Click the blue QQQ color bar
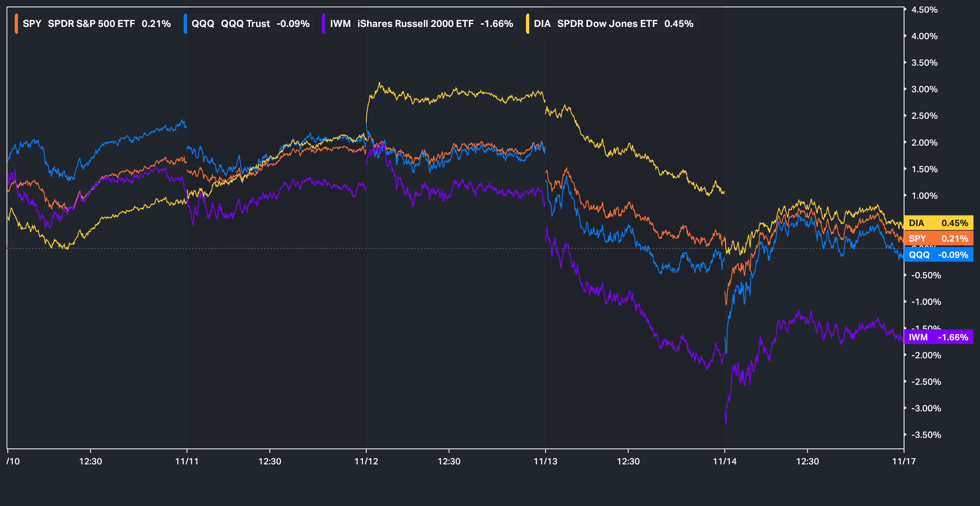980x506 pixels. click(x=185, y=24)
